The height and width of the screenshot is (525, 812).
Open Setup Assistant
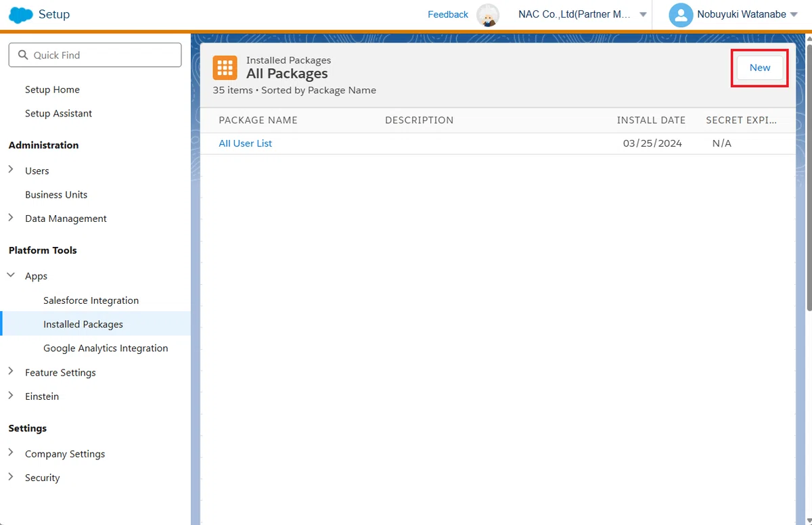pos(58,113)
